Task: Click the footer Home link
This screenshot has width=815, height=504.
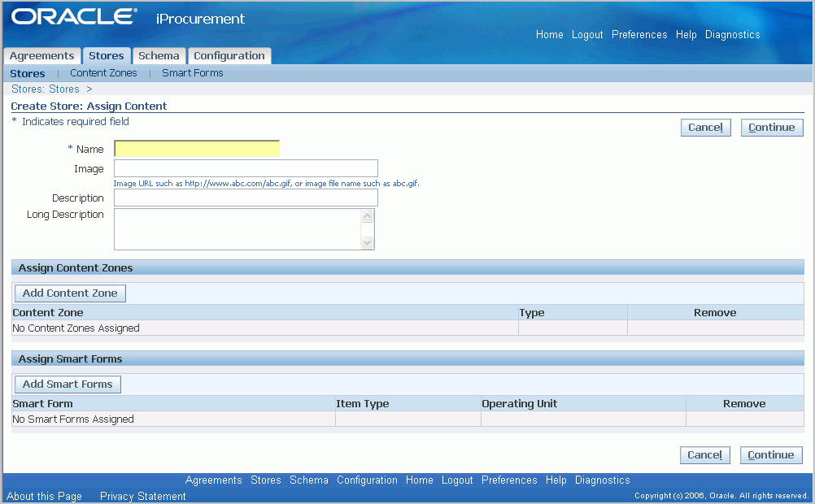Action: (x=420, y=480)
